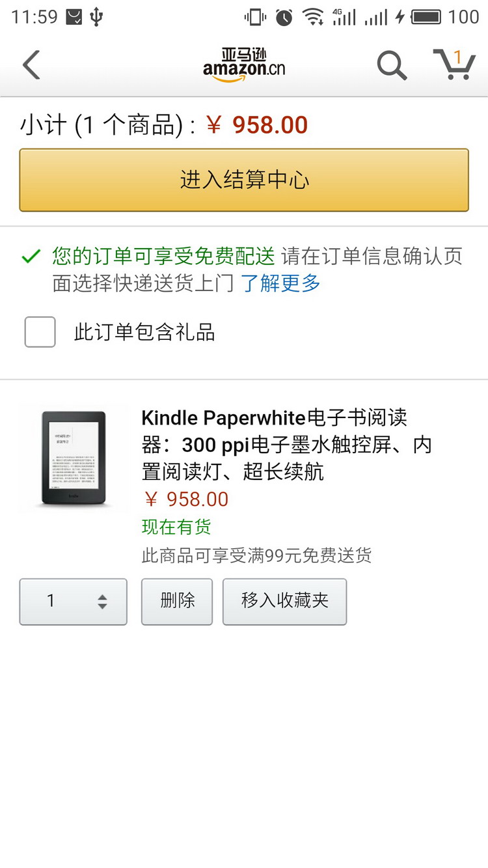Image resolution: width=488 pixels, height=868 pixels.
Task: Tap the product price ¥958.00
Action: point(185,499)
